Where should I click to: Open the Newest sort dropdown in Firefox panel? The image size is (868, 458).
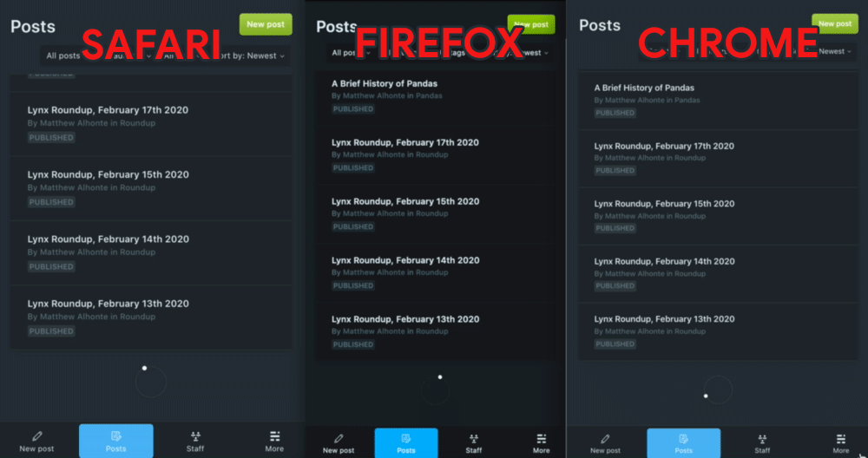[x=535, y=53]
